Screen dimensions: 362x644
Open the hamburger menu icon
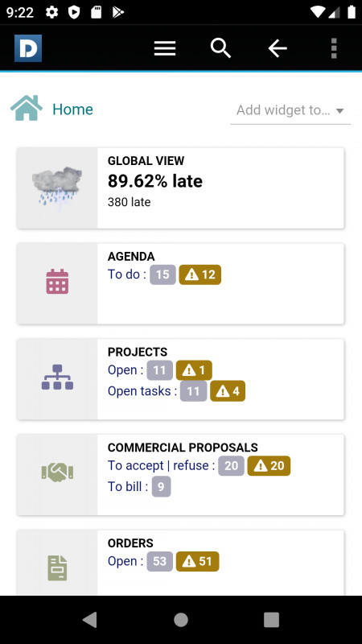click(x=165, y=48)
